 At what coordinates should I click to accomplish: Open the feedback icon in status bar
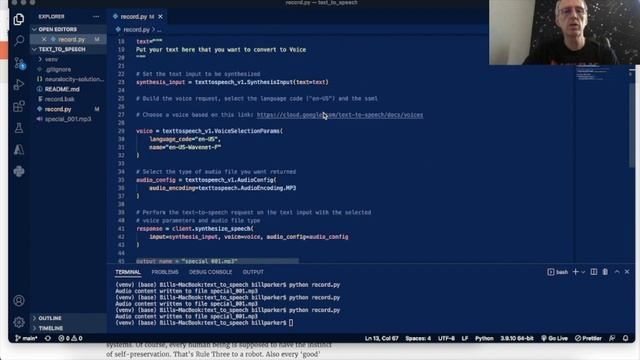pos(612,338)
